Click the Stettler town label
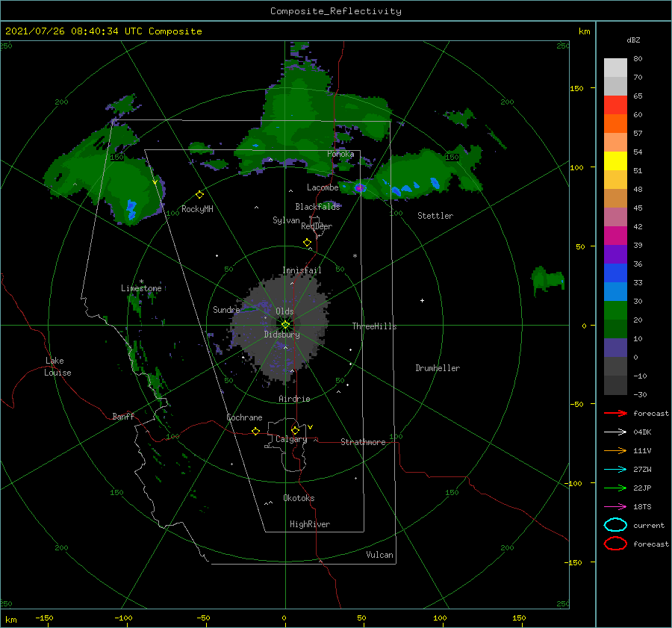 coord(435,216)
